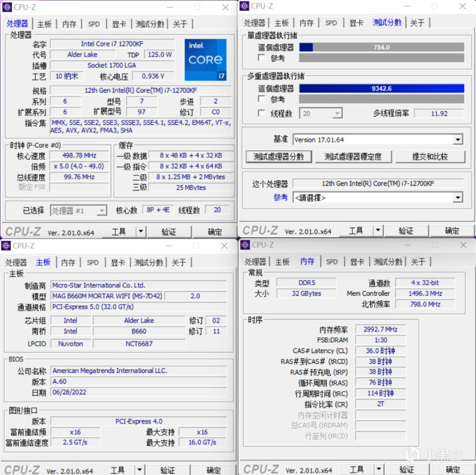Click CAS# Latency value 36.0 时钟
Viewport: 476px width, 475px height.
[x=380, y=351]
